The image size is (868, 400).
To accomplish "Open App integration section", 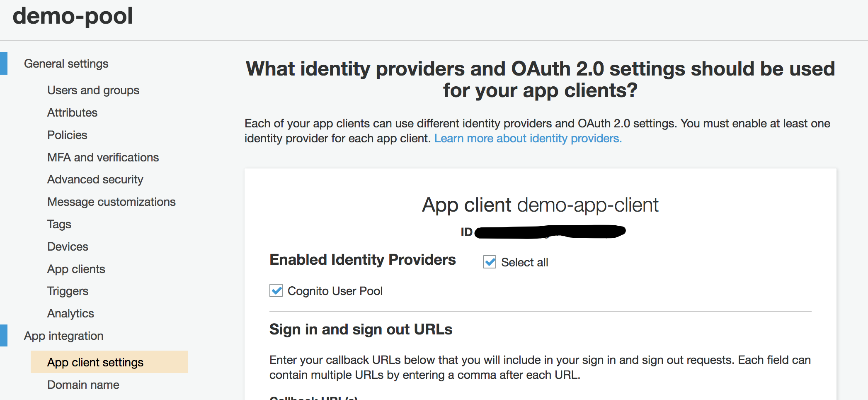I will [x=63, y=336].
